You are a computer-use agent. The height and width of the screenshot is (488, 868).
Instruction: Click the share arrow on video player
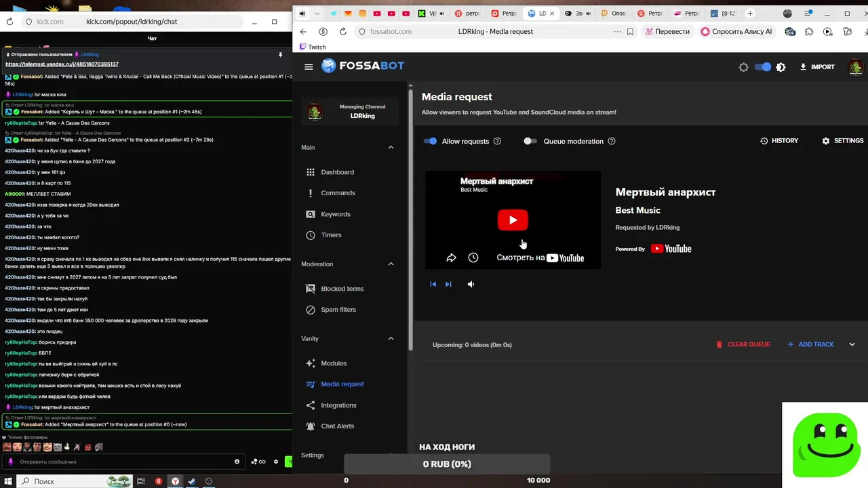451,258
